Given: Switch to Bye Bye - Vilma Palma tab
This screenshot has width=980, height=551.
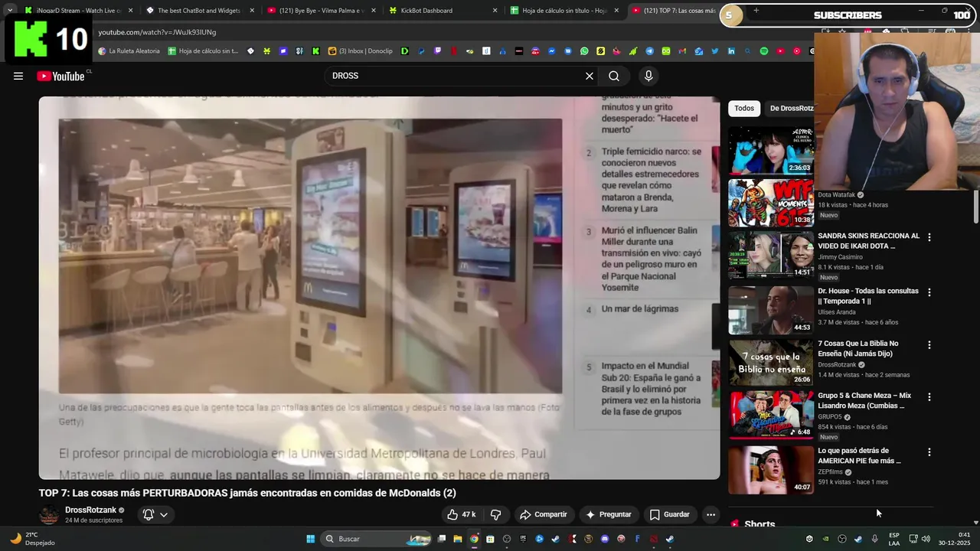Looking at the screenshot, I should pos(321,11).
